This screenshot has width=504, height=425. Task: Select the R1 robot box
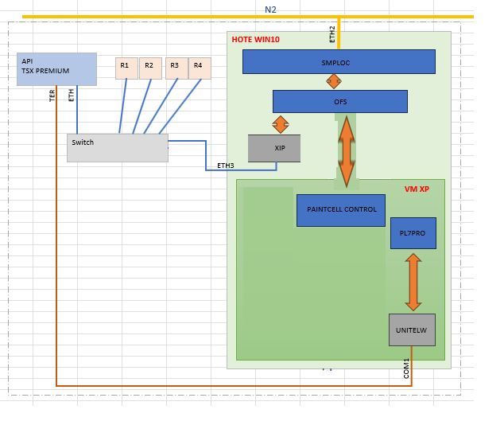coord(126,68)
